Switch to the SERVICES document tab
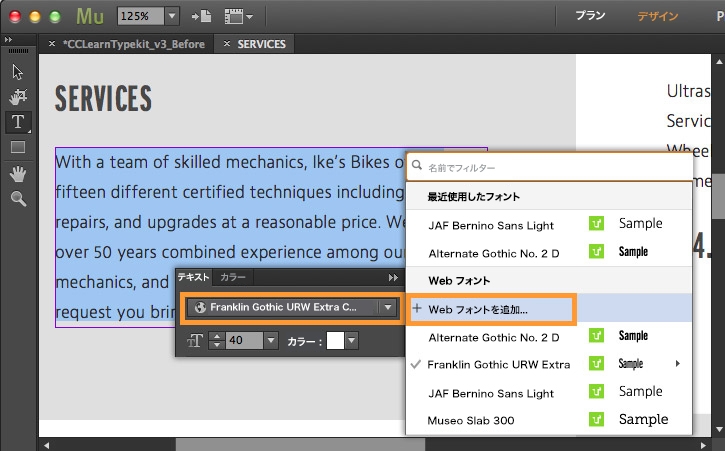This screenshot has width=725, height=451. tap(261, 44)
